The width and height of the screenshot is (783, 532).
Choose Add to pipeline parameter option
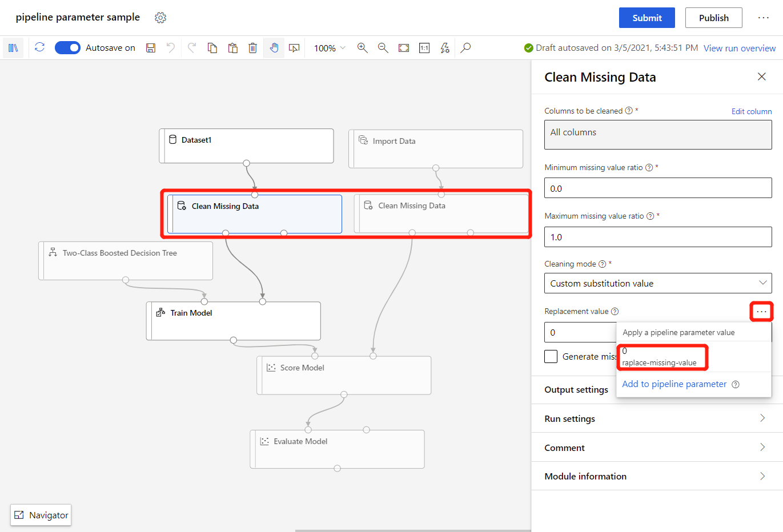pyautogui.click(x=674, y=384)
